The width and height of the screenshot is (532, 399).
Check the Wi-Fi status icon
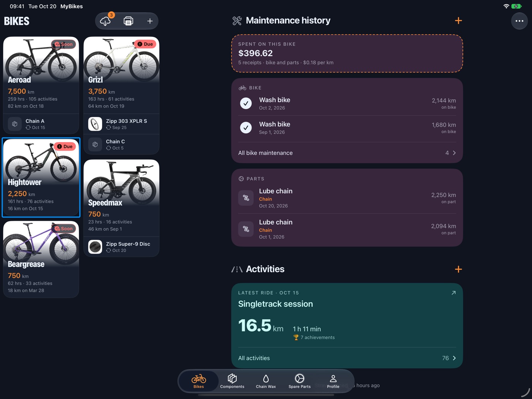506,6
